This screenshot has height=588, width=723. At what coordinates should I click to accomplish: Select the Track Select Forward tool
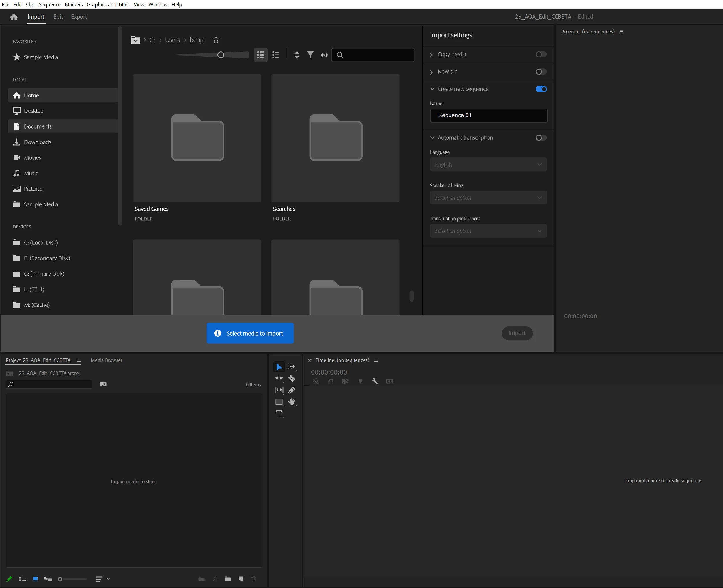click(291, 366)
